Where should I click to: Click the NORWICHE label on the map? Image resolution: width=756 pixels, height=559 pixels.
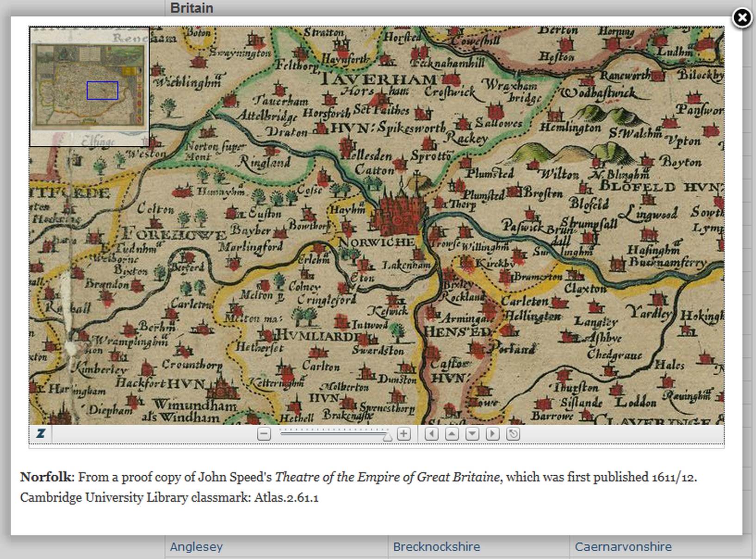click(377, 242)
